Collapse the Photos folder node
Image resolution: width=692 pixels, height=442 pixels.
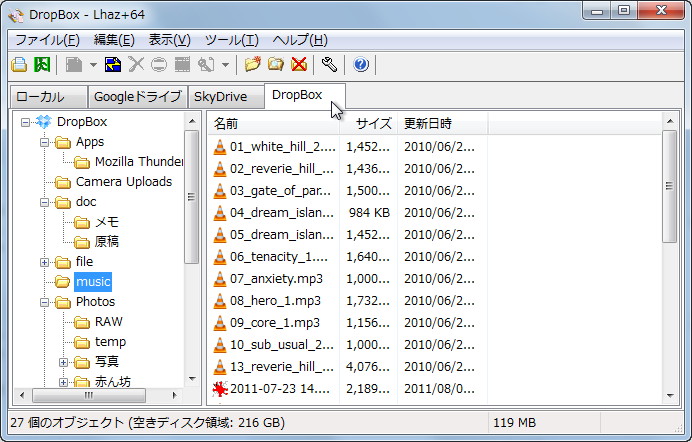[45, 303]
